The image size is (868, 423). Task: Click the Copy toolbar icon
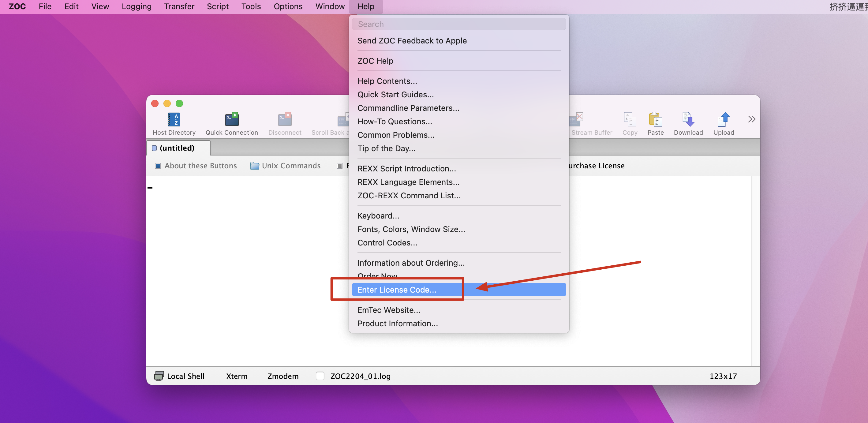pos(630,119)
